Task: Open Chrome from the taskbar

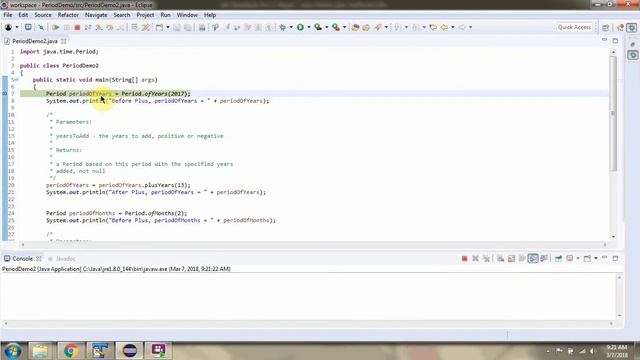Action: (x=71, y=351)
